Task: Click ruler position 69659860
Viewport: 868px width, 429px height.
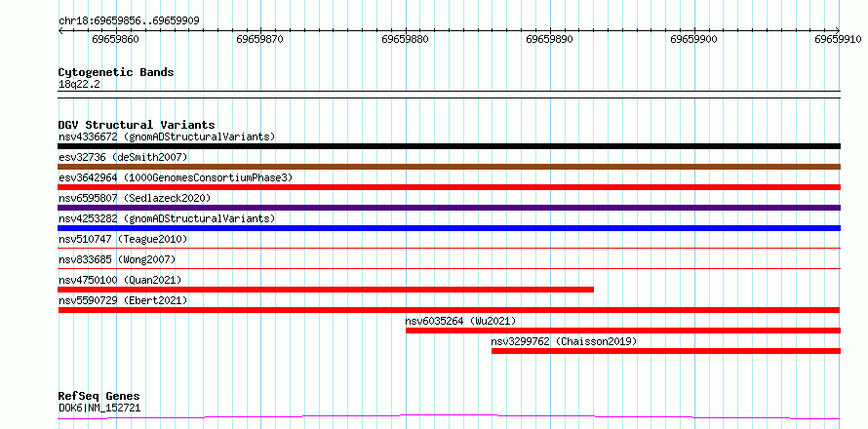Action: pos(116,39)
